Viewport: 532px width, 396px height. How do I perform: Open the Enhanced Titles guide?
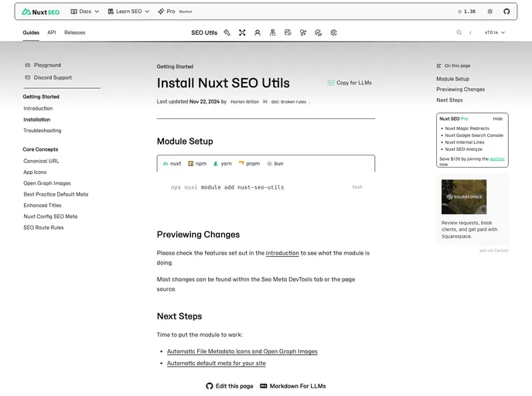43,206
